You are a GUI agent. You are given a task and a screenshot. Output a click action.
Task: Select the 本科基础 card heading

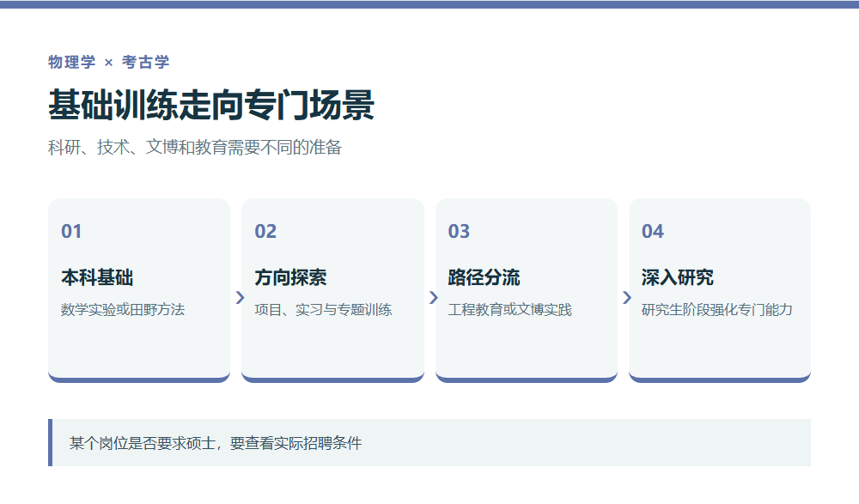click(97, 277)
